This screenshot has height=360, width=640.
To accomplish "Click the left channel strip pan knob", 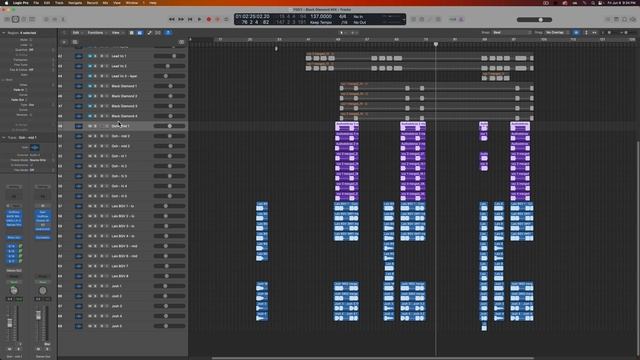I will (x=14, y=290).
